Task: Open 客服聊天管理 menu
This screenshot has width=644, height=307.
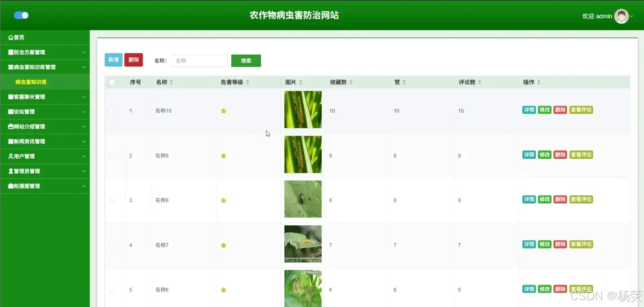Action: click(x=45, y=97)
